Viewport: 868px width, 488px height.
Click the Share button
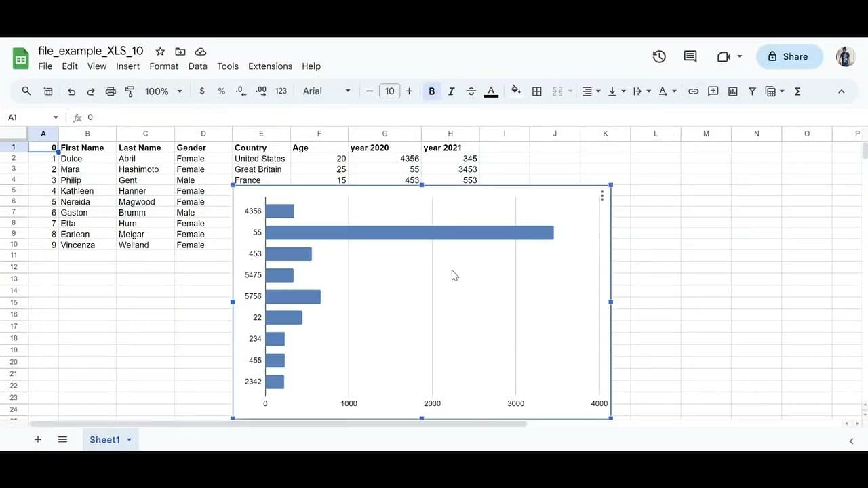coord(789,56)
